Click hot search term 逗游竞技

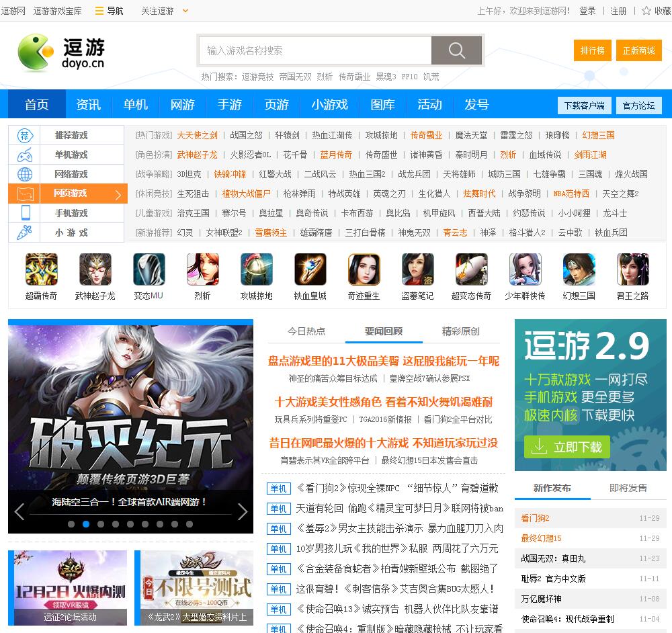pos(257,77)
